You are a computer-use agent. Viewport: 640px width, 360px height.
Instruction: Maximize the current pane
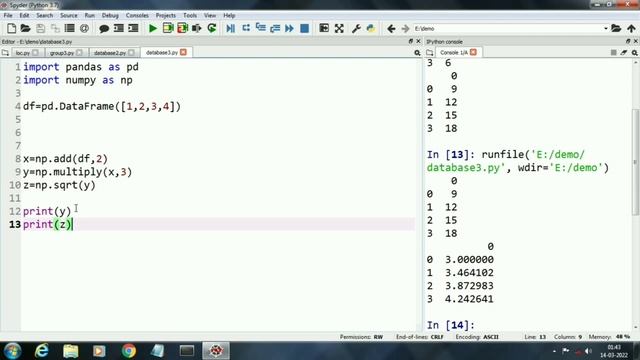coord(324,28)
